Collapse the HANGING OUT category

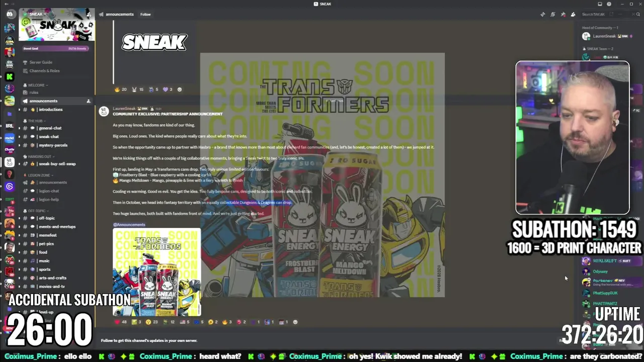pyautogui.click(x=39, y=157)
